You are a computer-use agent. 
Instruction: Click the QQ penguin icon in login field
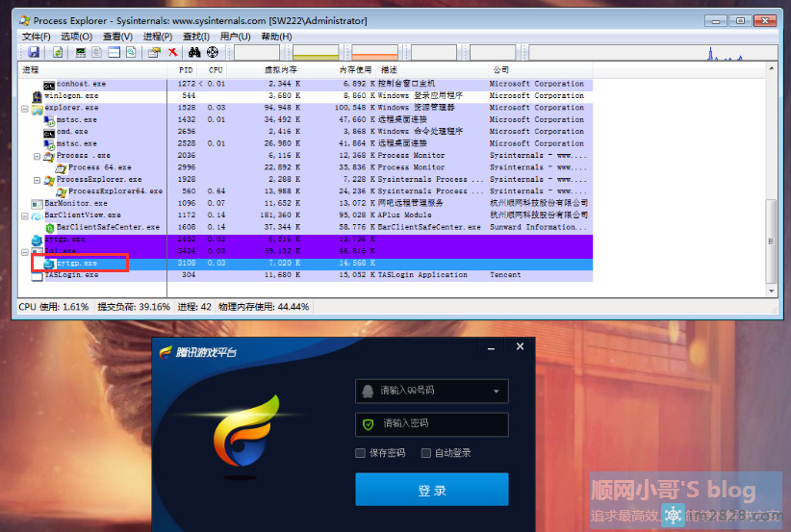368,391
